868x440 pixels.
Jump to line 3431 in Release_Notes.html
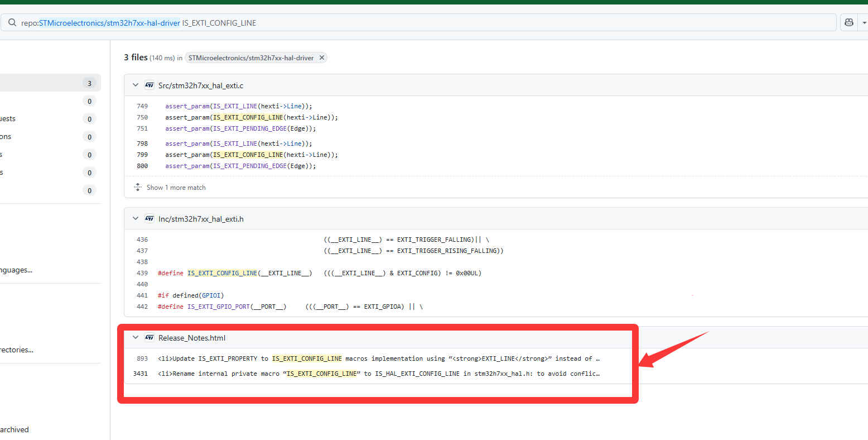click(141, 374)
